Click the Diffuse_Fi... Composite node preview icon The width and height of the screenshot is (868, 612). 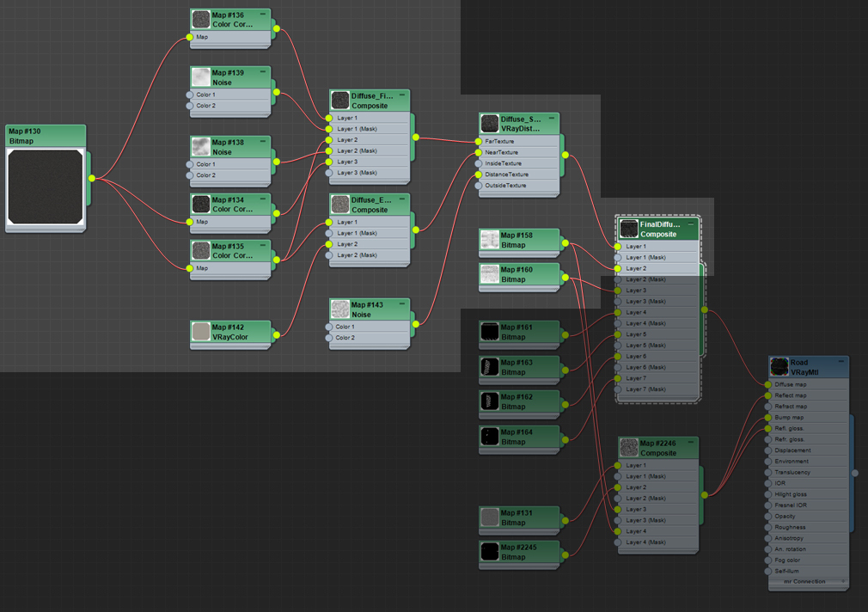[x=339, y=101]
